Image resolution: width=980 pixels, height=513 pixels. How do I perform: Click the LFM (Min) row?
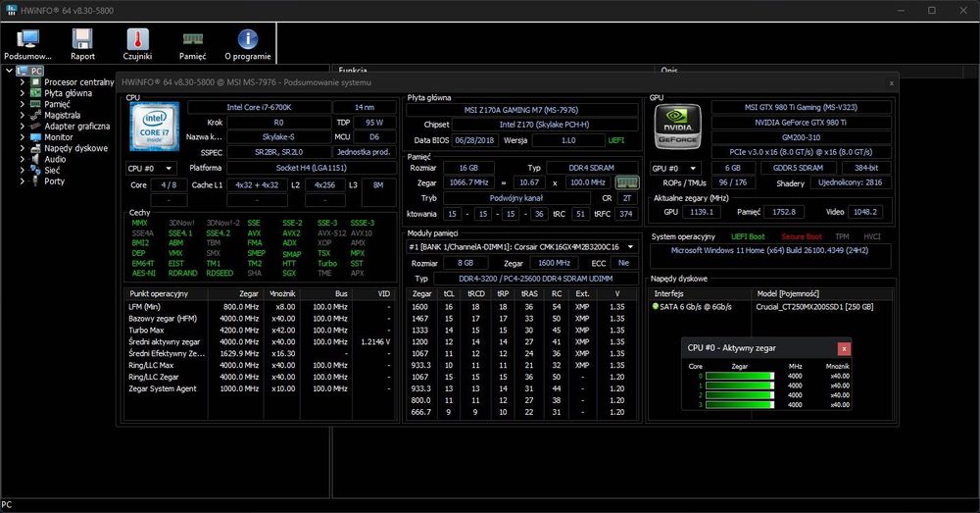click(260, 307)
